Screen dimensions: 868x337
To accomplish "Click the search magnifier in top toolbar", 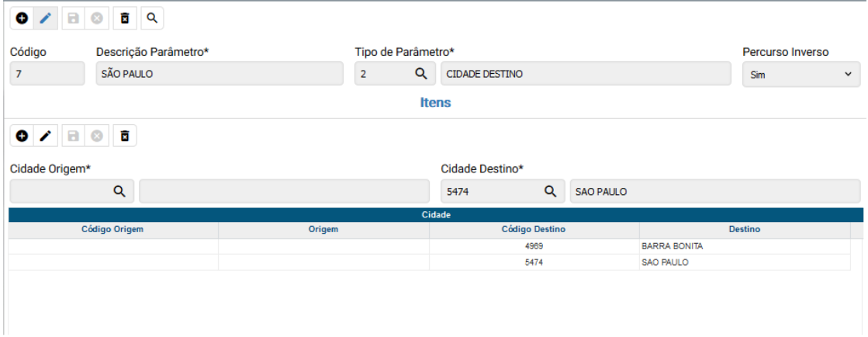I will [152, 17].
